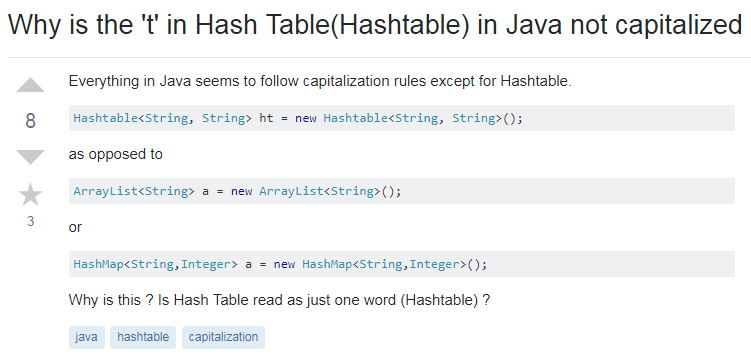Downvote the question with the down arrow
This screenshot has height=363, width=751.
[x=30, y=157]
